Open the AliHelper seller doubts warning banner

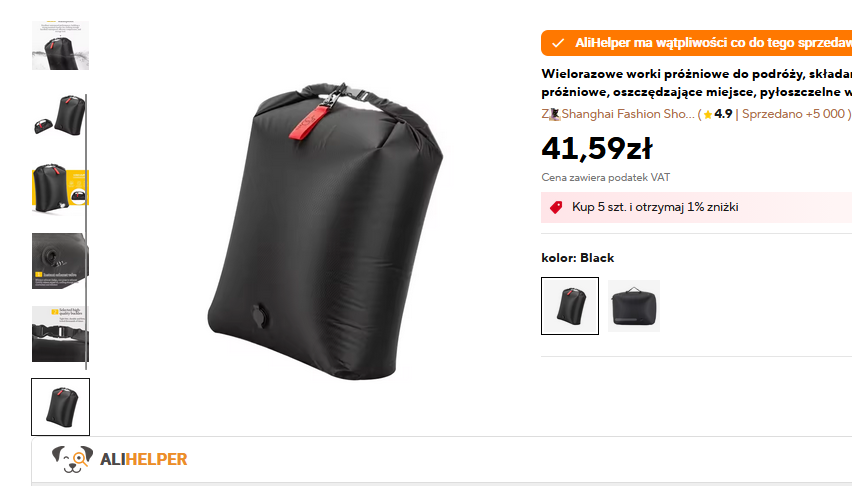pos(697,43)
